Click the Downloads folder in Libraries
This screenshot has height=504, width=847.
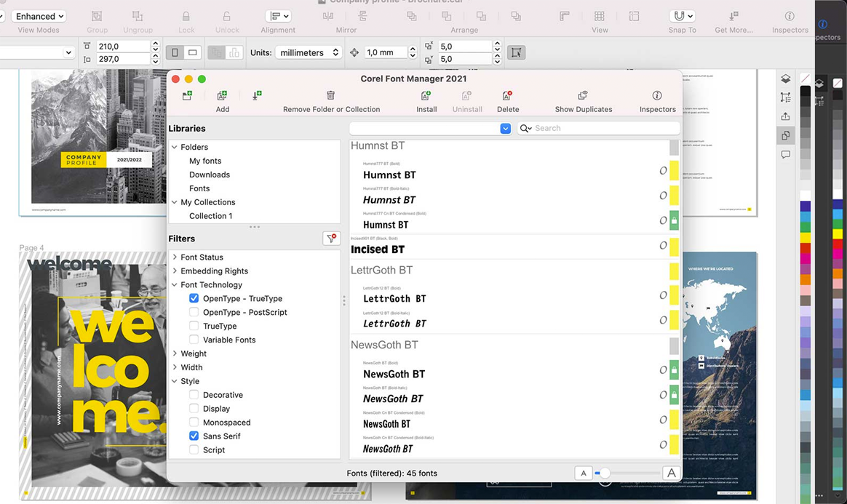(x=210, y=175)
